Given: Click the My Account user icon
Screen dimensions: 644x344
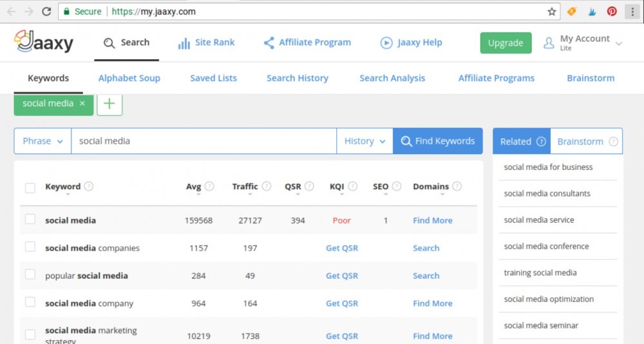Looking at the screenshot, I should 549,43.
